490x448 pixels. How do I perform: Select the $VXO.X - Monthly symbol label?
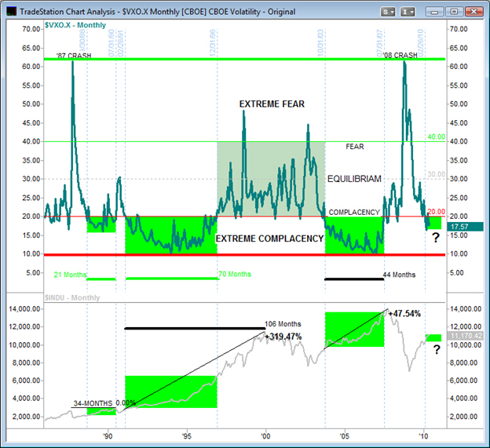pyautogui.click(x=75, y=25)
